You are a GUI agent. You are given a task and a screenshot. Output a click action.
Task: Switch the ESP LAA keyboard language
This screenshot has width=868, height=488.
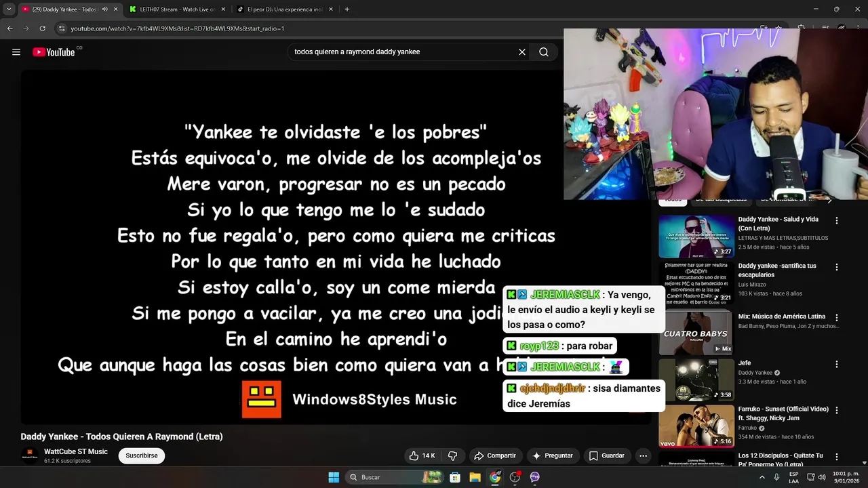(793, 477)
